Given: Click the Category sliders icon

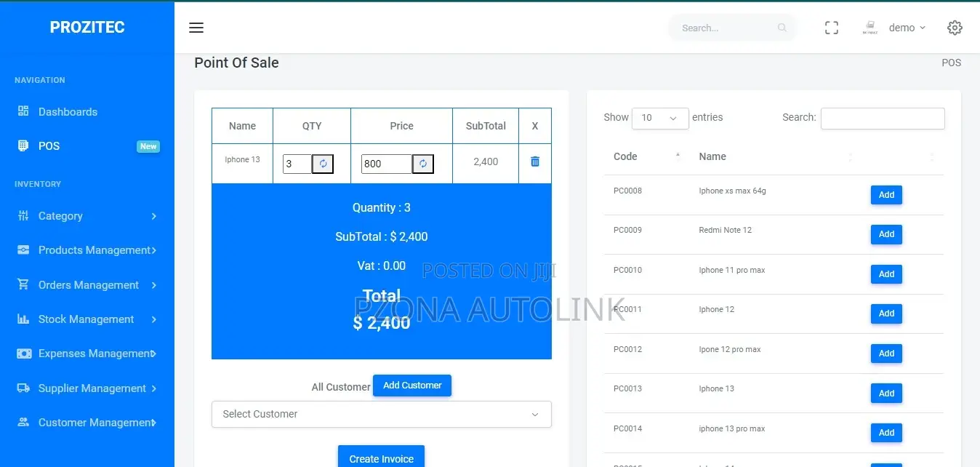Looking at the screenshot, I should (x=23, y=215).
